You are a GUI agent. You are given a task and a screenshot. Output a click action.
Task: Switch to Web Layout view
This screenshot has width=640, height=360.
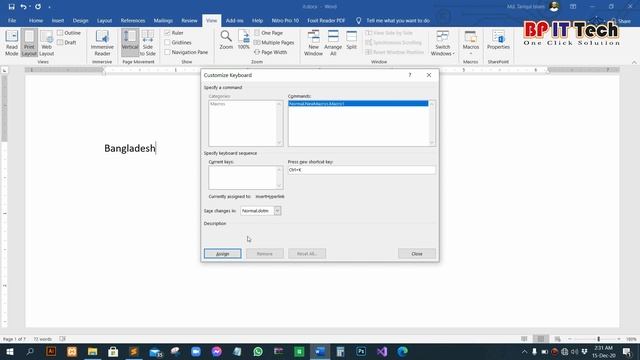pyautogui.click(x=46, y=42)
